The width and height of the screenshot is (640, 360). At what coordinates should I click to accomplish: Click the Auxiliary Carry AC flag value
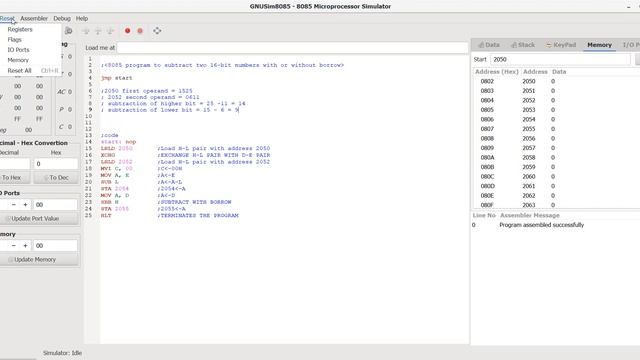[70, 92]
